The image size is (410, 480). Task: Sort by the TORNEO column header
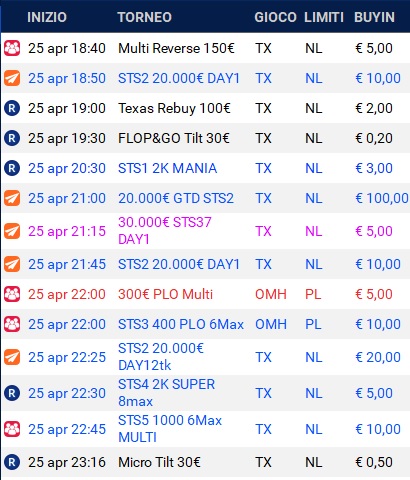[145, 17]
